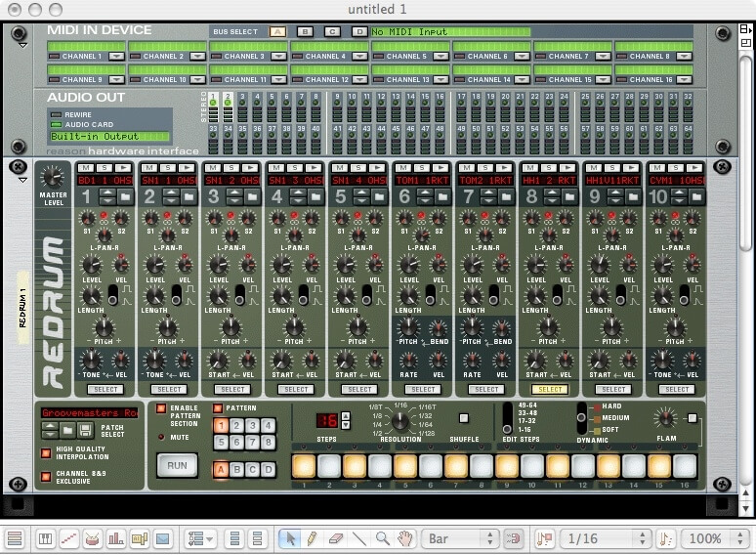Show the Drum lane icon
Image resolution: width=756 pixels, height=555 pixels.
[x=92, y=538]
